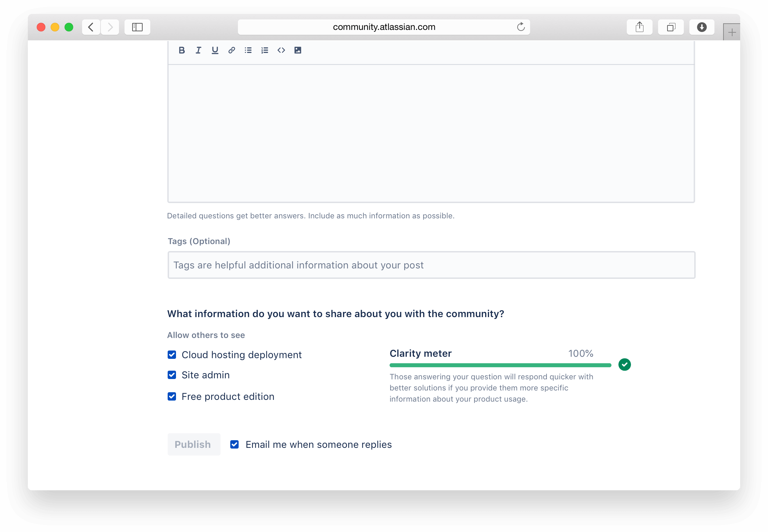
Task: Disable Email me when someone replies
Action: click(x=234, y=444)
